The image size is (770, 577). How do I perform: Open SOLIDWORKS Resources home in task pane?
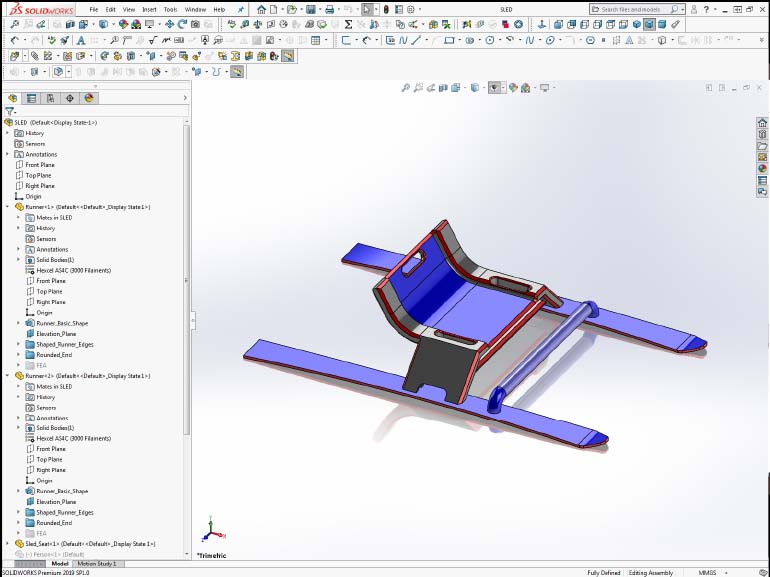762,123
